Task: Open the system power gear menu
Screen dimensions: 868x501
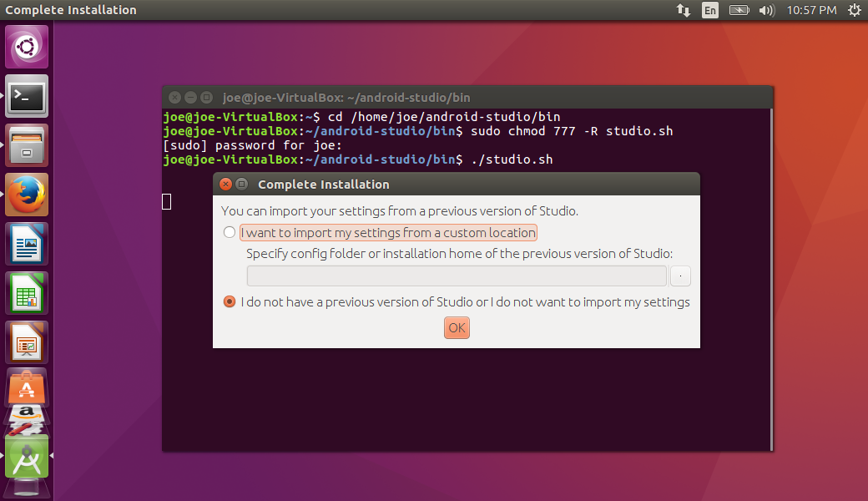Action: point(855,10)
